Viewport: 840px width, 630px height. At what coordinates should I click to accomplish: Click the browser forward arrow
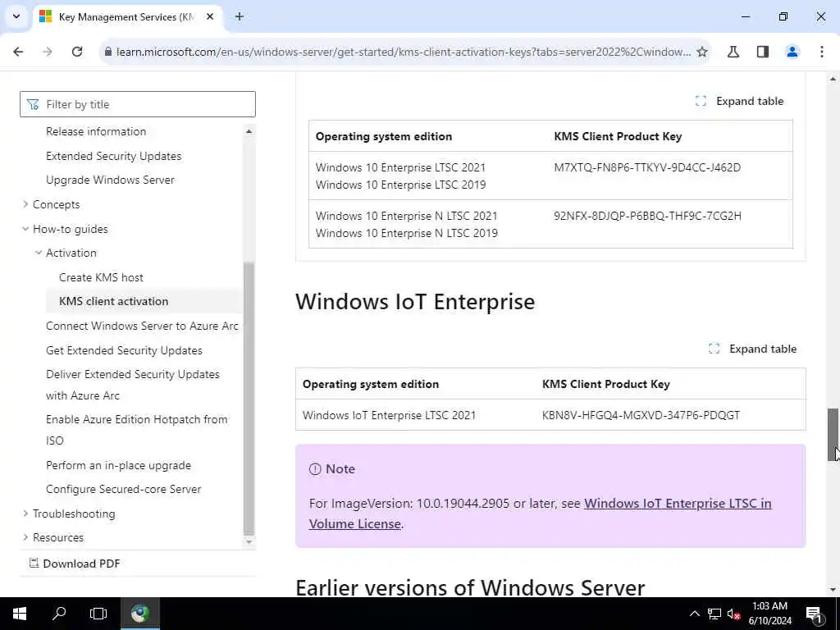pyautogui.click(x=48, y=52)
